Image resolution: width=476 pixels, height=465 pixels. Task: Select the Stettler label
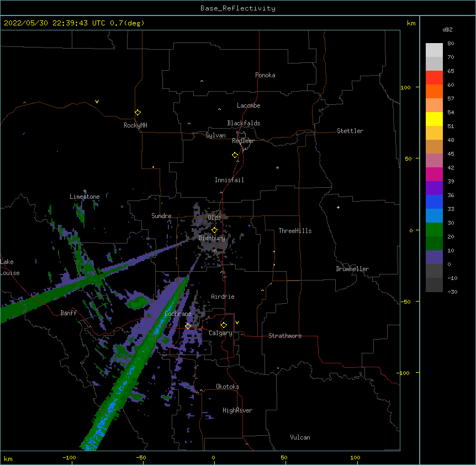(x=350, y=131)
